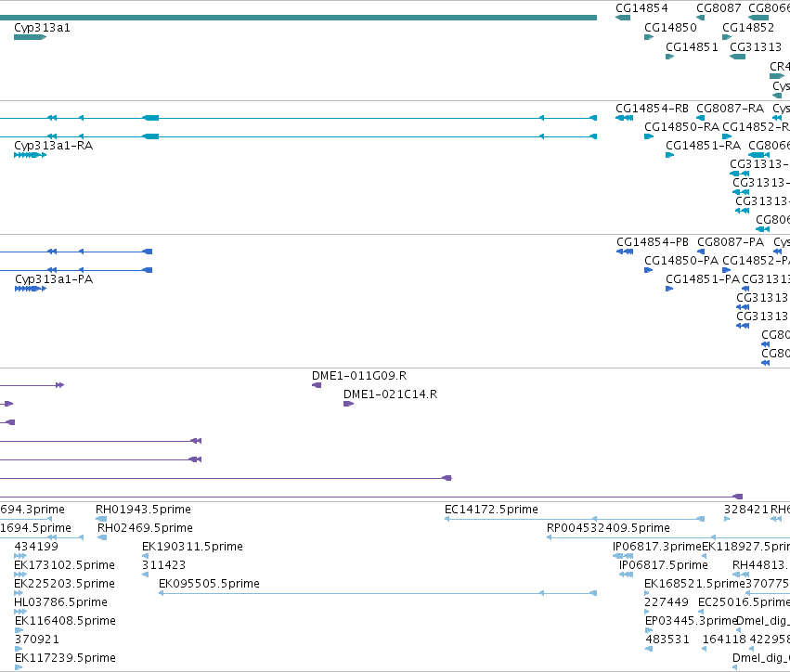790x672 pixels.
Task: Select EST label EK173102.5prime
Action: point(64,565)
